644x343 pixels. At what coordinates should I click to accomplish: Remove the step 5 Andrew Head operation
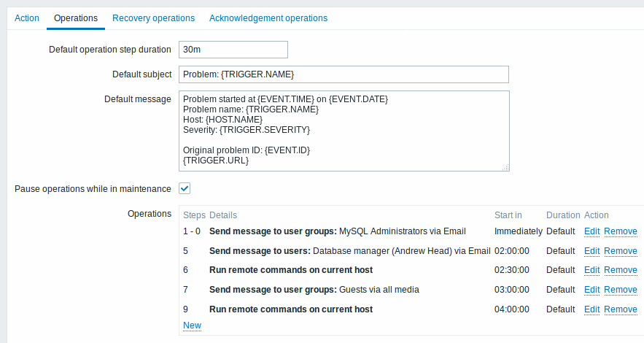pos(621,251)
